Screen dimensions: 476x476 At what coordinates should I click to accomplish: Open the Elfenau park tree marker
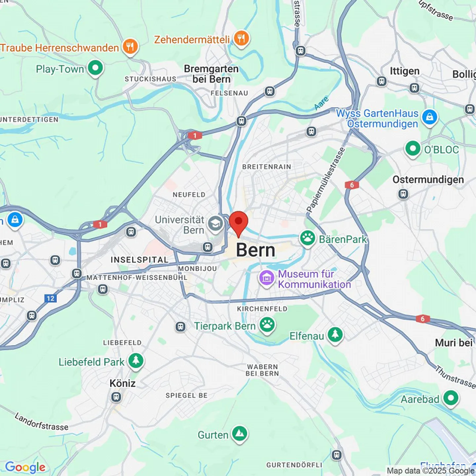point(336,335)
